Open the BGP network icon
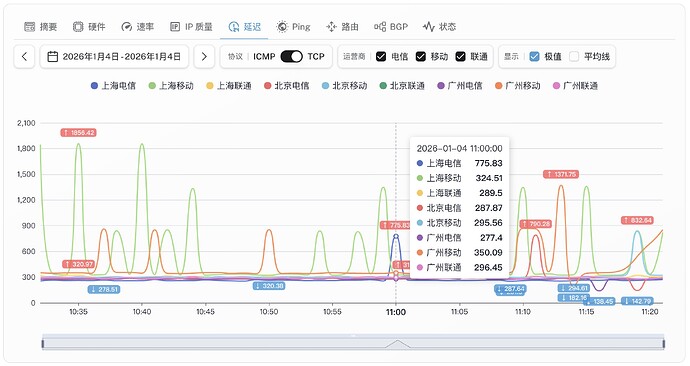 380,27
